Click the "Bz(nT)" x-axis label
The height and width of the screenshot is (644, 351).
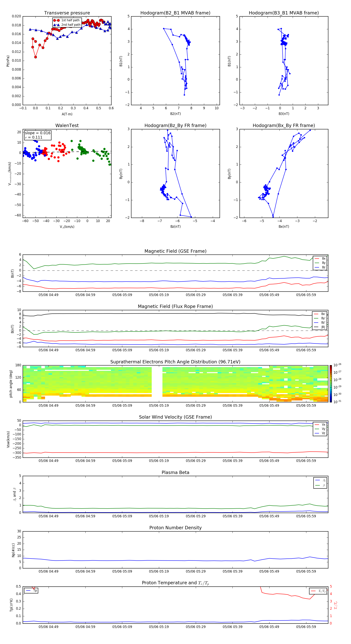[175, 227]
